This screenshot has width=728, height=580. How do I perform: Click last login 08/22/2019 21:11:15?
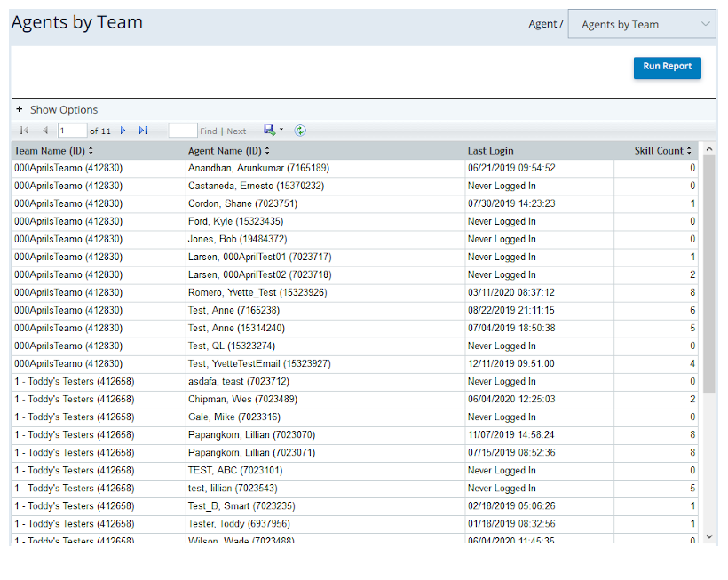(511, 310)
